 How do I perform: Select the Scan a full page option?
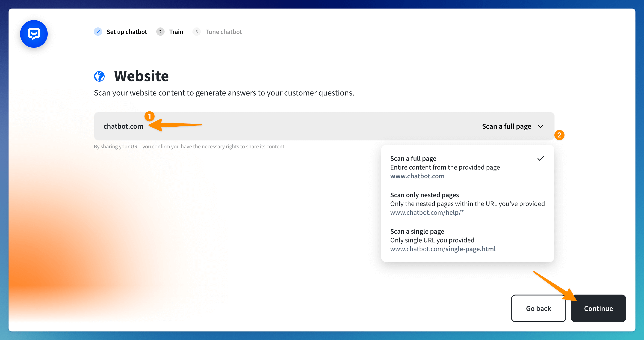pos(445,167)
